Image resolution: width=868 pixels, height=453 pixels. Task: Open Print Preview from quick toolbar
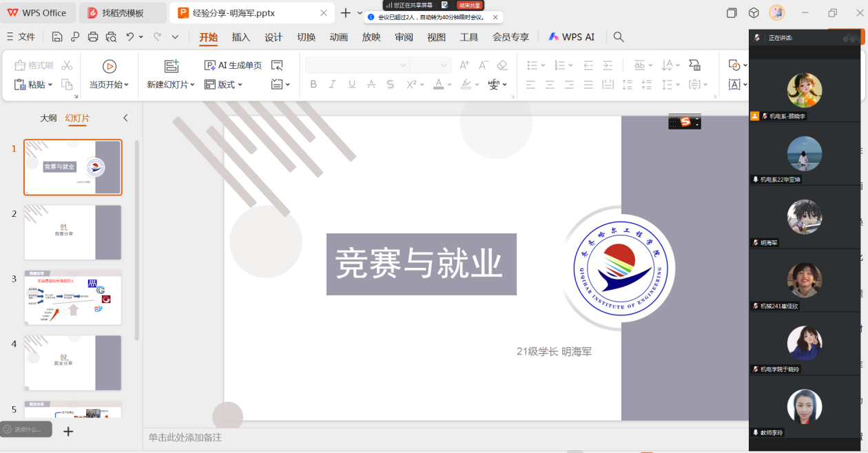(x=111, y=37)
